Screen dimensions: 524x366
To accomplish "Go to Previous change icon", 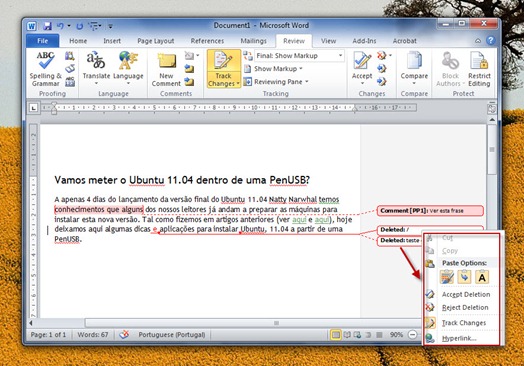I will 381,69.
